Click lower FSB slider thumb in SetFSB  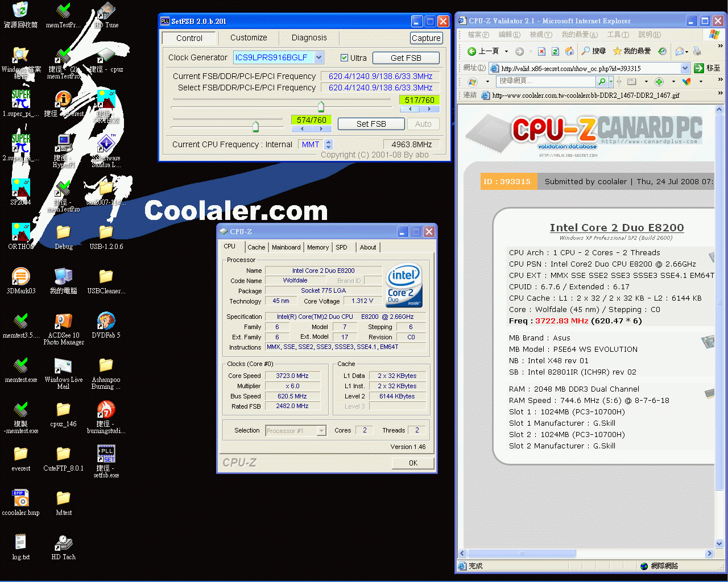point(255,126)
